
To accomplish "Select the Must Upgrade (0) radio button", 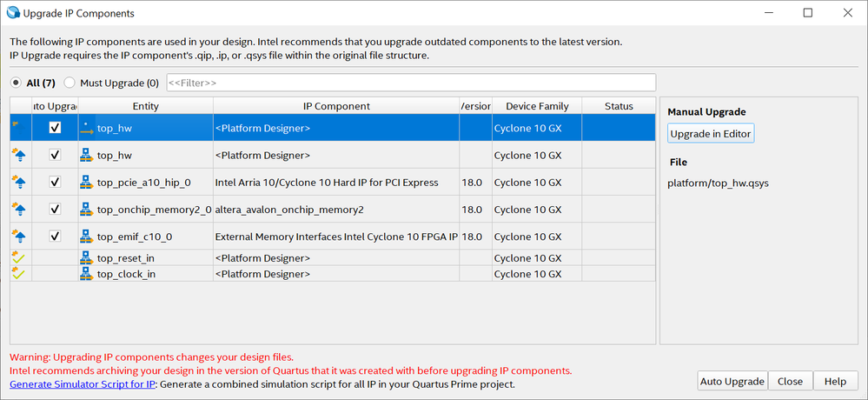I will pos(70,83).
